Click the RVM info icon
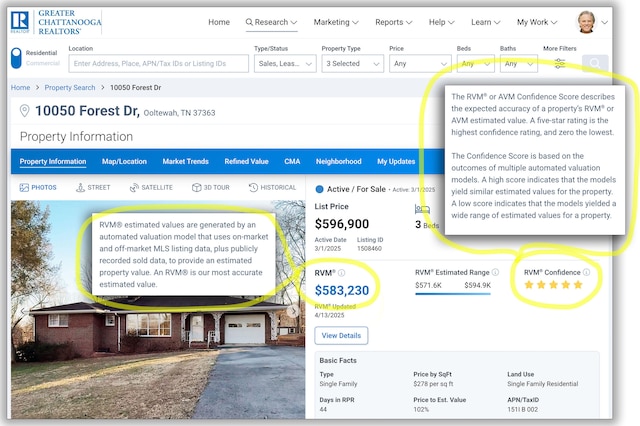Viewport: 640px width, 426px height. [x=341, y=273]
